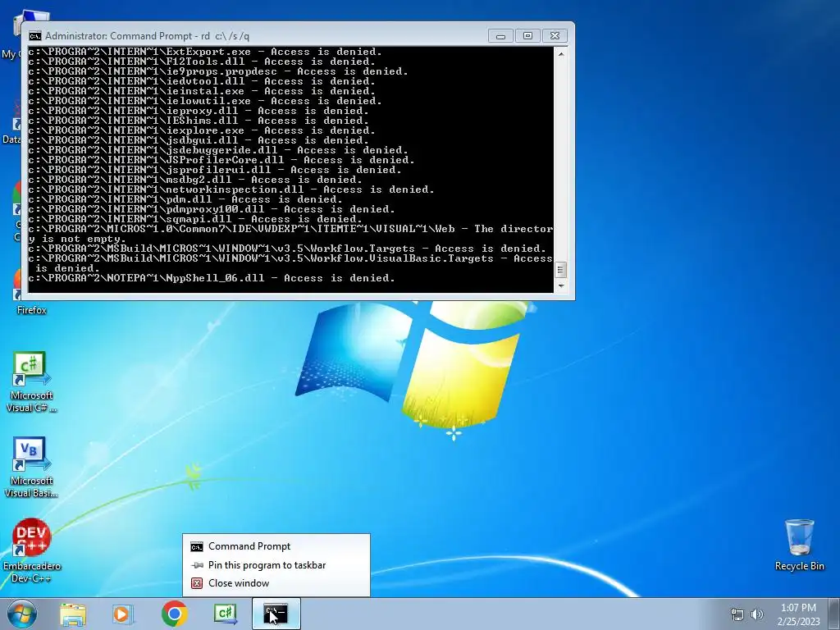Click the JSProfilerCore.dll output line

tap(221, 160)
